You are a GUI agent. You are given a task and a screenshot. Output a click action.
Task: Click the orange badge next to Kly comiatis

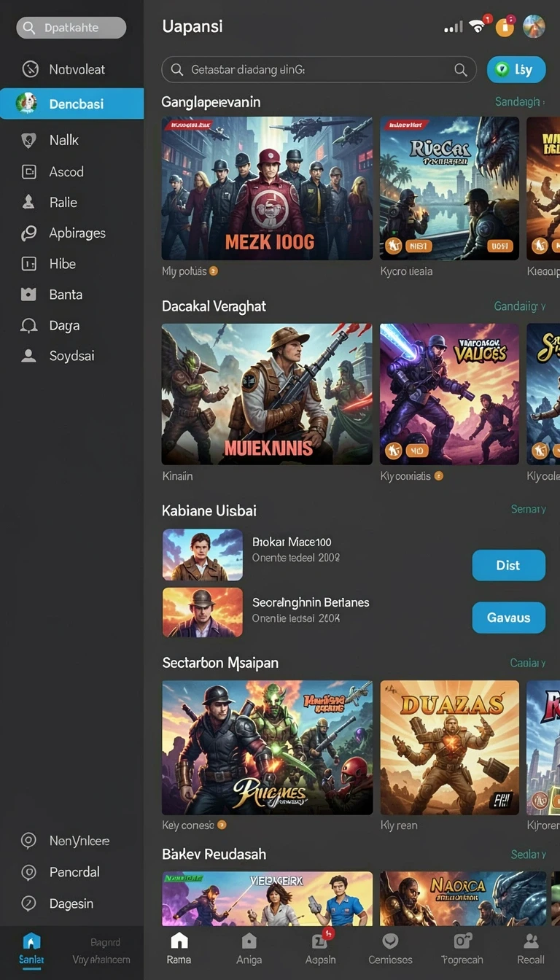pos(439,475)
